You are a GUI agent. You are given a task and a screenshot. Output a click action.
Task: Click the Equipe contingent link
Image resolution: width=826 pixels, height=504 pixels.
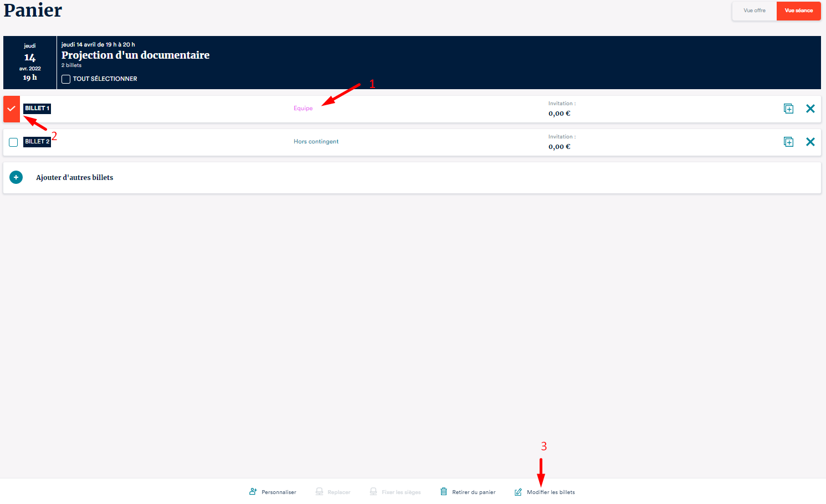[303, 109]
